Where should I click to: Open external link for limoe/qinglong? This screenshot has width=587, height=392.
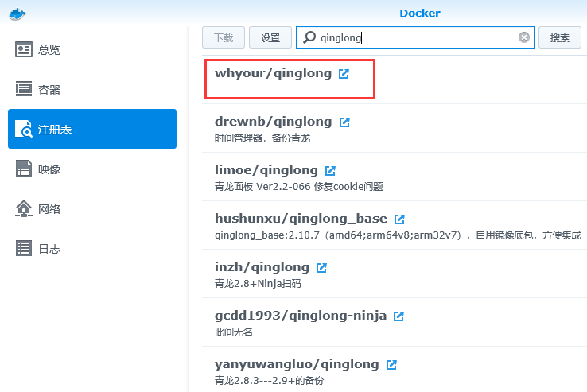(x=330, y=171)
